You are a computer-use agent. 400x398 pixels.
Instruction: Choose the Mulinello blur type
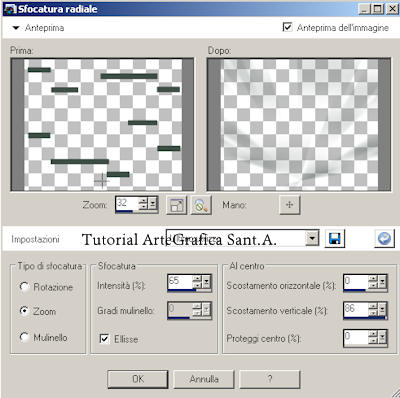coord(24,337)
